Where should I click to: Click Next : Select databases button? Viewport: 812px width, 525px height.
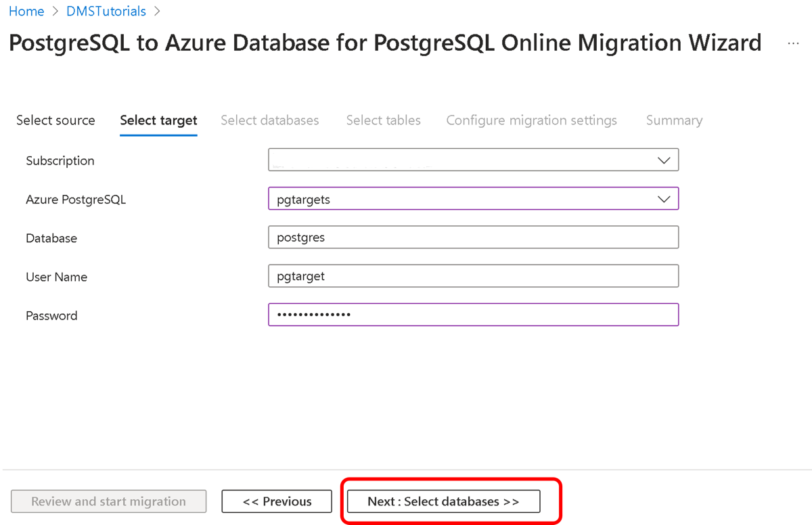(443, 501)
